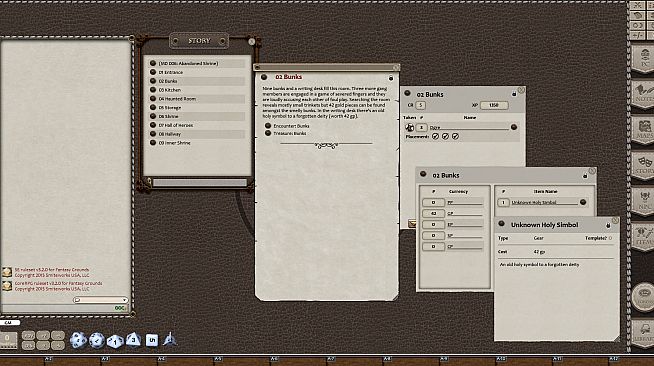
Task: Roll the d4 die
Action: tap(170, 339)
